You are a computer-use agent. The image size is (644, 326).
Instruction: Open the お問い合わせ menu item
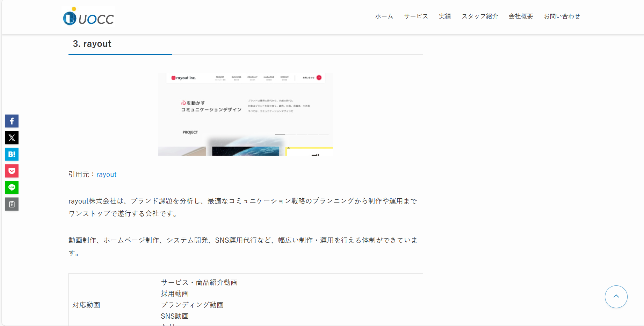[x=562, y=16]
